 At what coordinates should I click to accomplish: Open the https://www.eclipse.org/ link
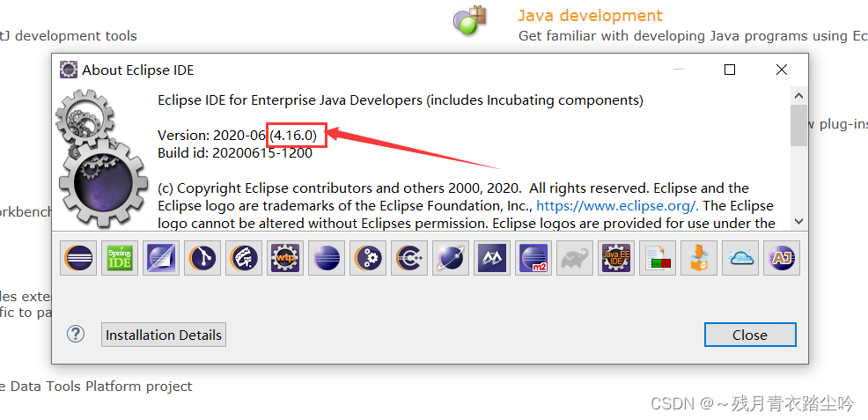pyautogui.click(x=617, y=206)
